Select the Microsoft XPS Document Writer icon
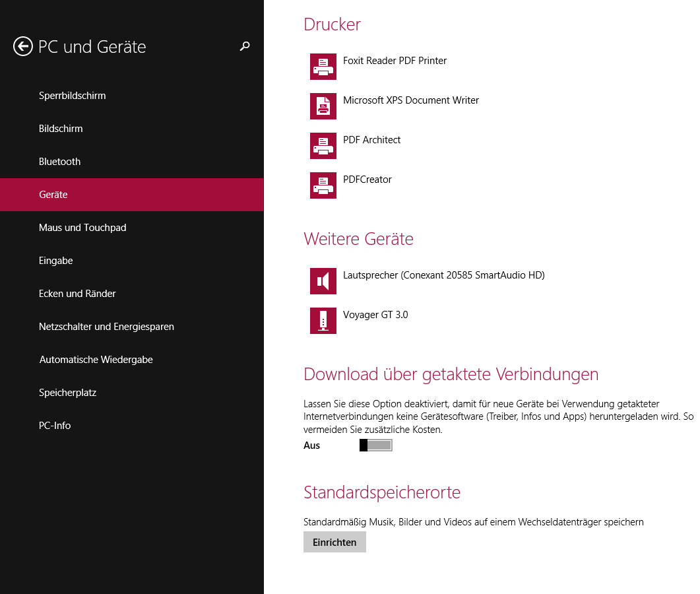 point(323,106)
